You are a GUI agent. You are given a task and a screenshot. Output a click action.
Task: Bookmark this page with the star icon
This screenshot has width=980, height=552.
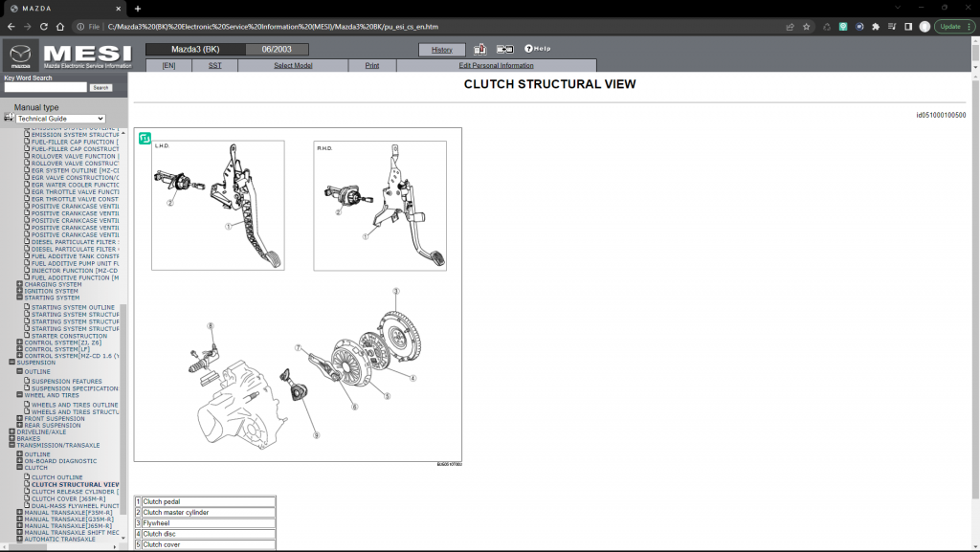[807, 27]
